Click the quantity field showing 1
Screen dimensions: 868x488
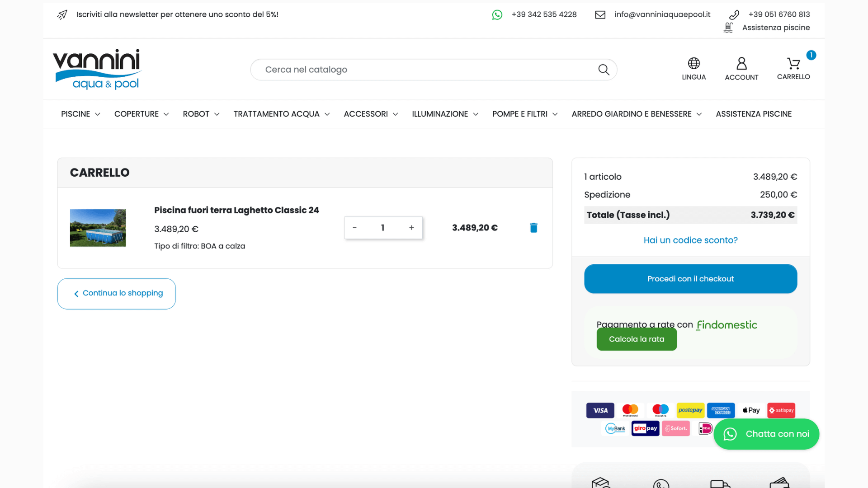[383, 228]
